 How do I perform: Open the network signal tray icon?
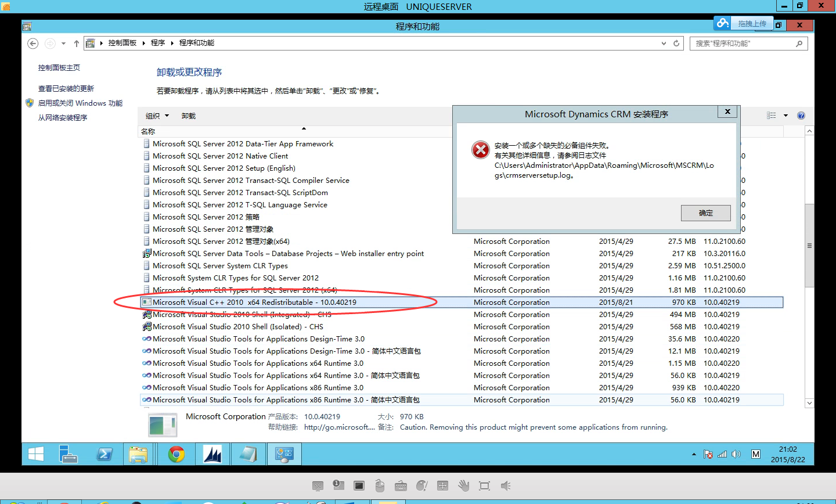(x=722, y=454)
